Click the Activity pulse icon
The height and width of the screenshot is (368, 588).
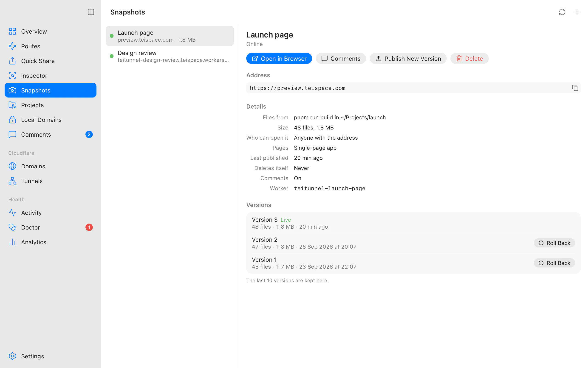click(12, 213)
